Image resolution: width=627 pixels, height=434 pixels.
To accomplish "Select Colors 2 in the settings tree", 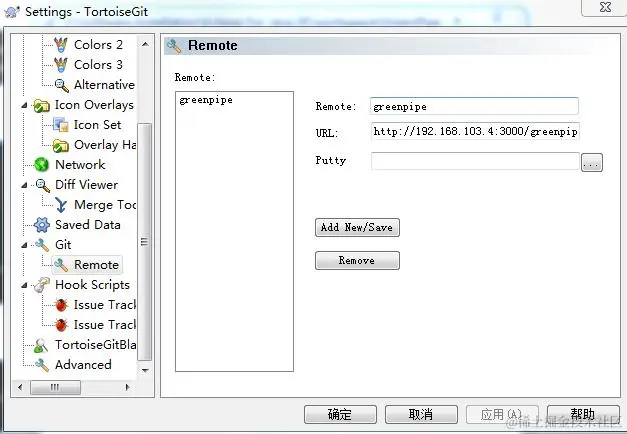I will click(x=98, y=45).
